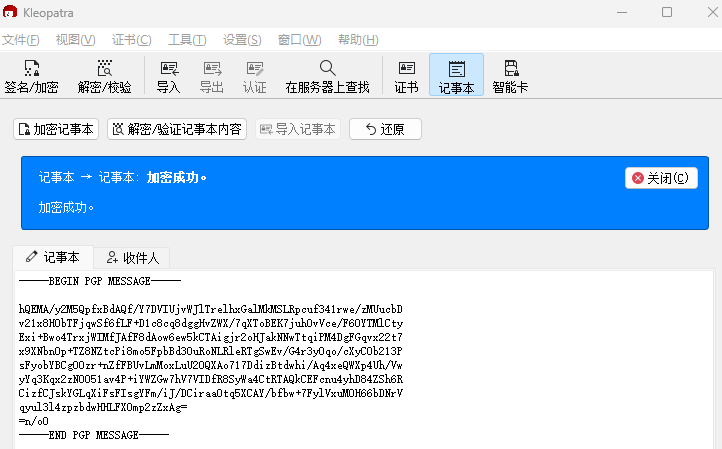Click inside the PGP message text area

click(364, 359)
